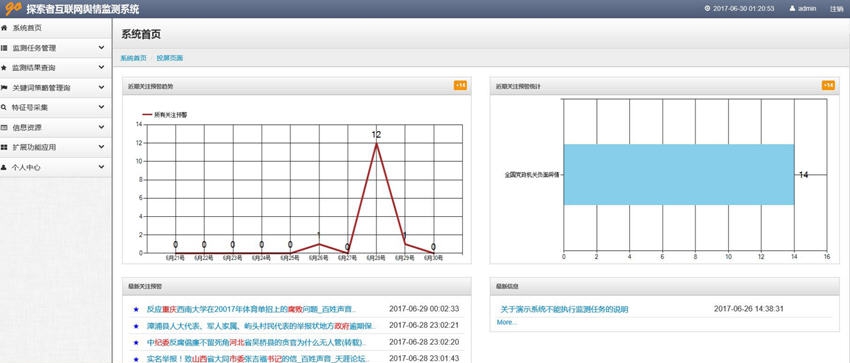Click the magnifier icon beside 特征号采集
The height and width of the screenshot is (363, 850).
tap(4, 107)
